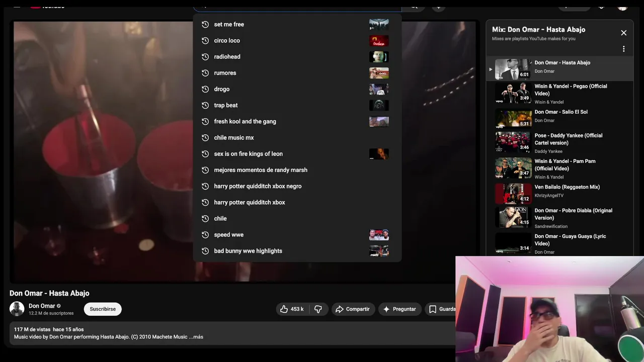Screen dimensions: 644x362
Task: Click history icon beside 'radiohead'
Action: (x=205, y=57)
